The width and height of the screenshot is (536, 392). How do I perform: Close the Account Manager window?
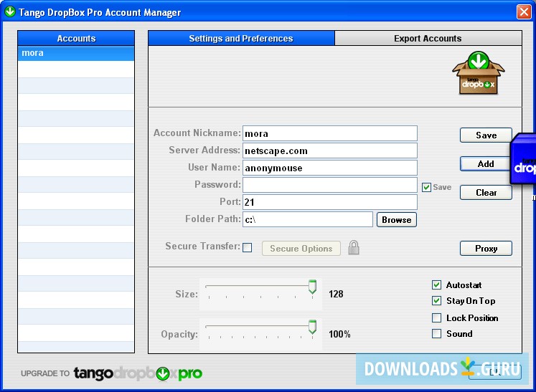(524, 12)
